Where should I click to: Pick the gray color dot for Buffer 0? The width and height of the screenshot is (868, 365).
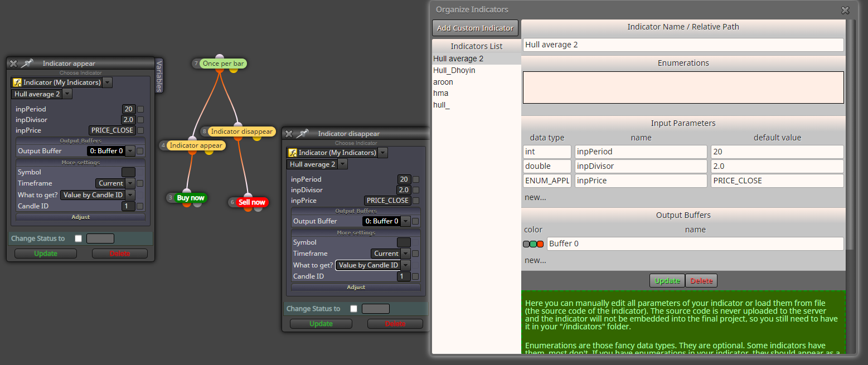pyautogui.click(x=526, y=244)
